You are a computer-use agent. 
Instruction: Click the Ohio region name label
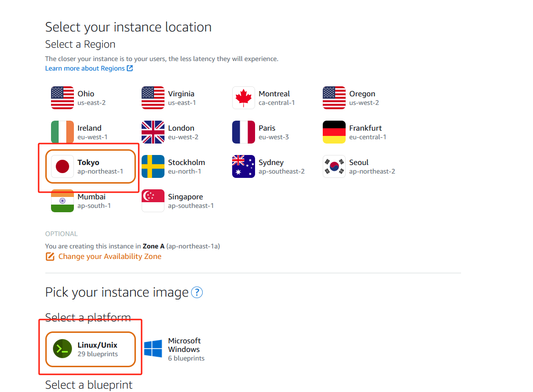(86, 93)
